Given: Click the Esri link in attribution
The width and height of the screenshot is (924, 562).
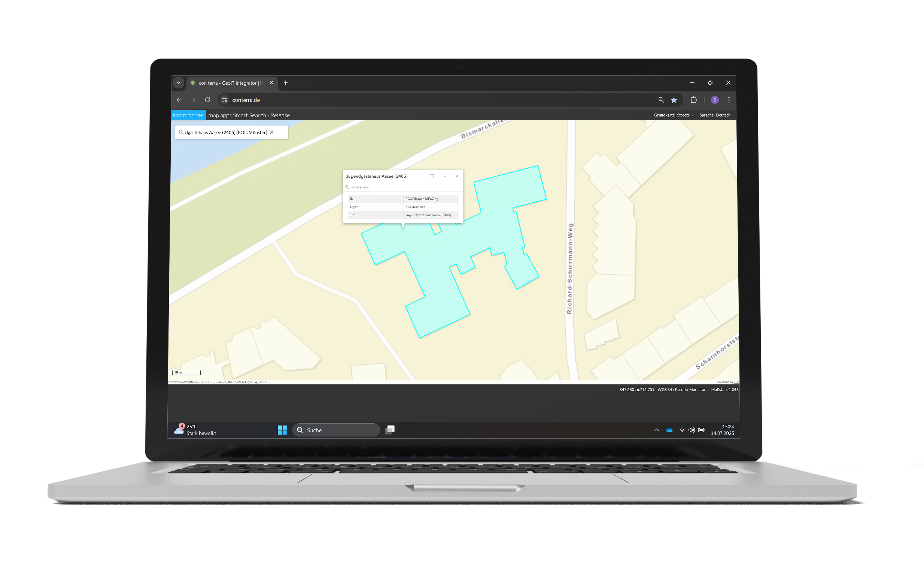Looking at the screenshot, I should [x=736, y=382].
